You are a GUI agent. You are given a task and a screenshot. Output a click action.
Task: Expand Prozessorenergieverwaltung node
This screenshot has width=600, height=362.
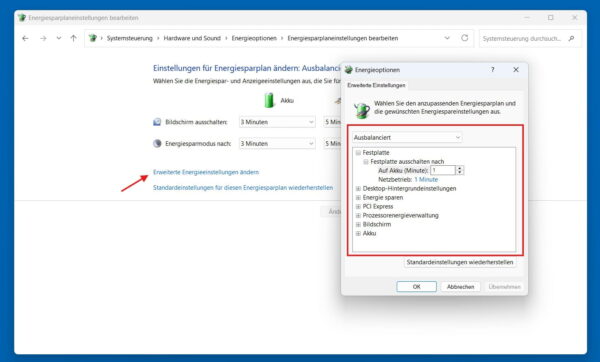[x=358, y=215]
